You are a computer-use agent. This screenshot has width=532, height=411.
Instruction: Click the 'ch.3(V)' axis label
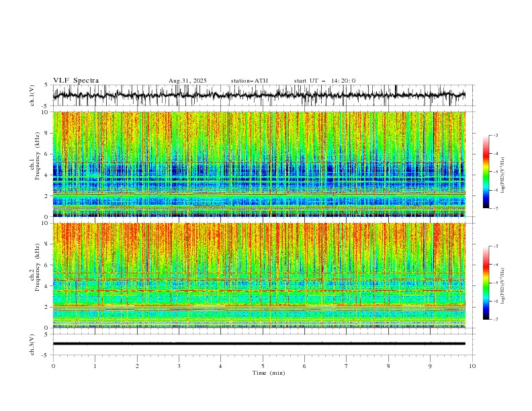(32, 345)
